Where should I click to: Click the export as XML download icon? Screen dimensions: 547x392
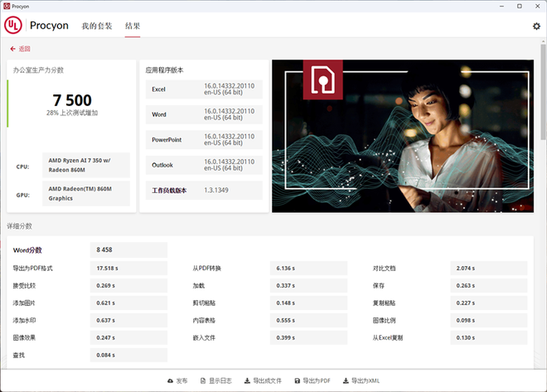click(346, 381)
